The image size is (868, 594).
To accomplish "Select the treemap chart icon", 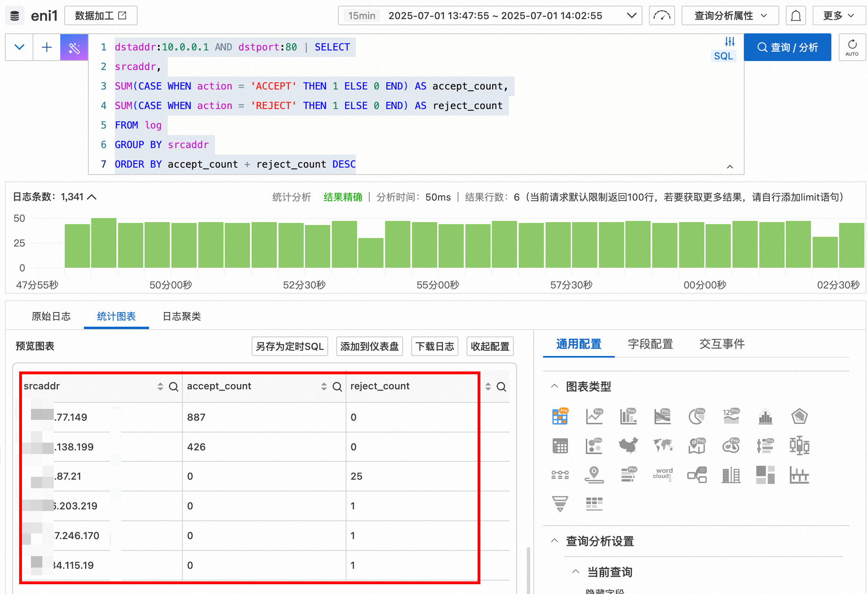I will (x=765, y=475).
